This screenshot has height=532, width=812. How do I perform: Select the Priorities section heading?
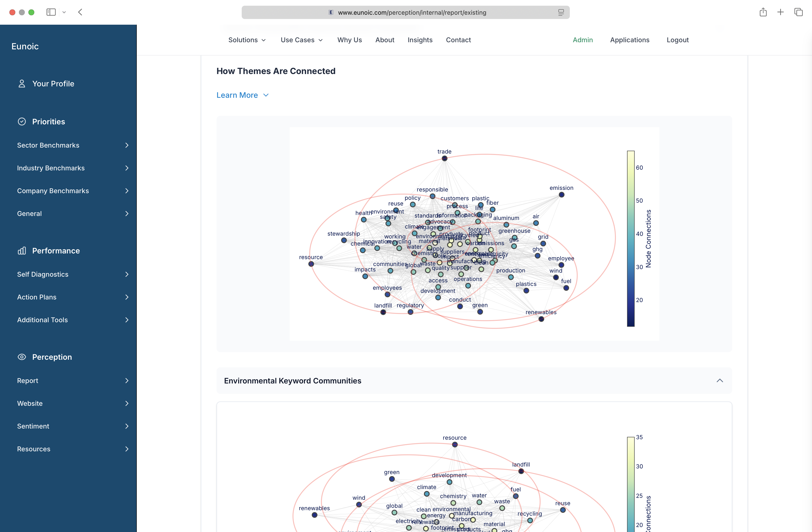click(x=48, y=122)
